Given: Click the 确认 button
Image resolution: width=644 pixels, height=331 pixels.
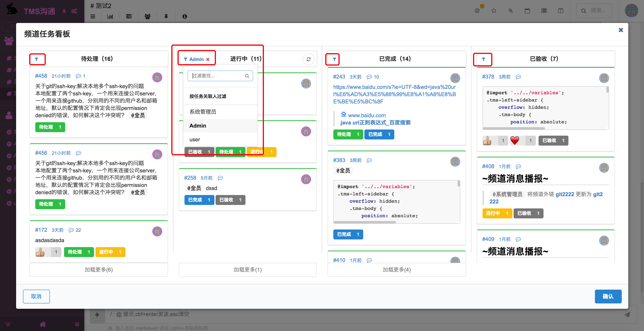Looking at the screenshot, I should click(x=608, y=296).
